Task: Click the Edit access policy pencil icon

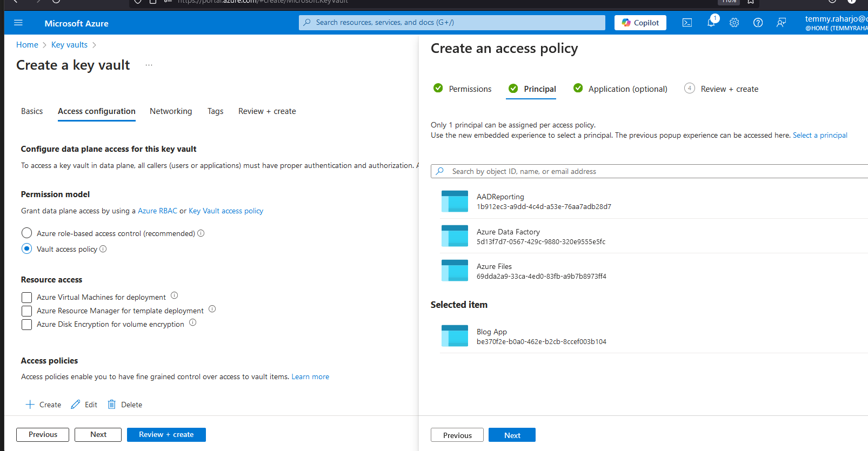Action: [76, 405]
